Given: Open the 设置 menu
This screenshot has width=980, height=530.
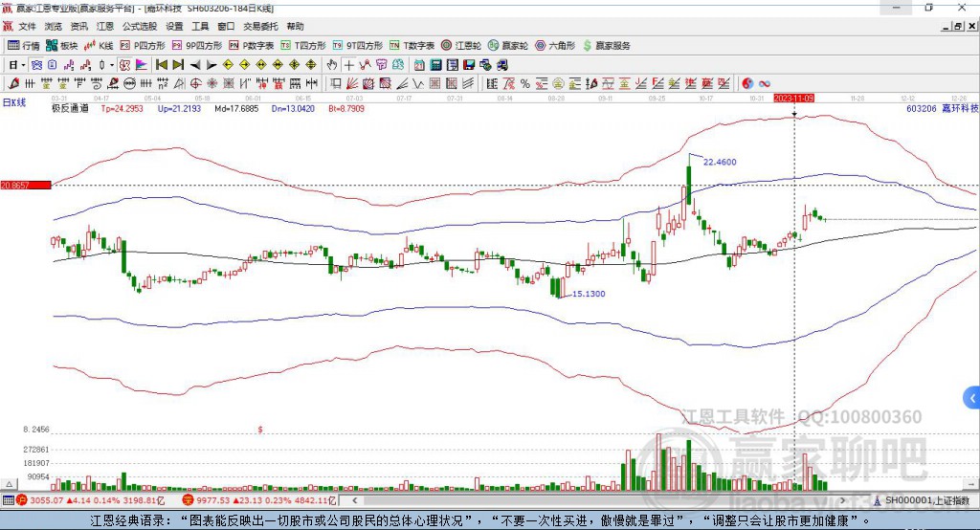Looking at the screenshot, I should point(174,26).
